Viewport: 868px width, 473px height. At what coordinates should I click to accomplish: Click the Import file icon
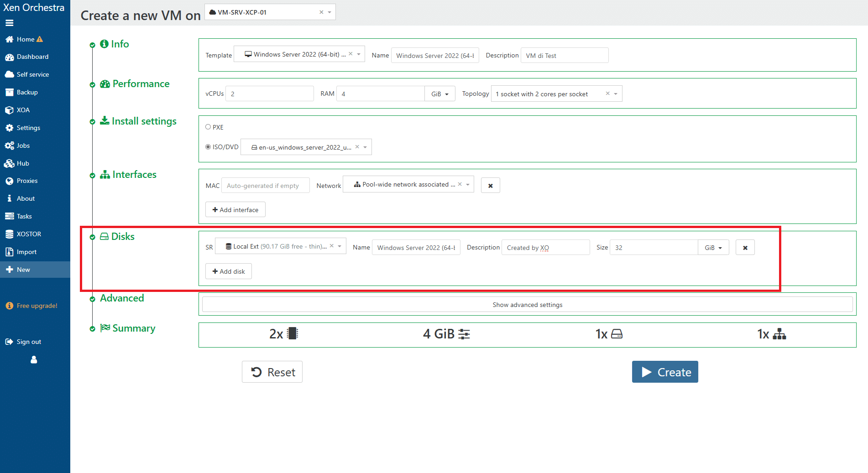point(9,252)
